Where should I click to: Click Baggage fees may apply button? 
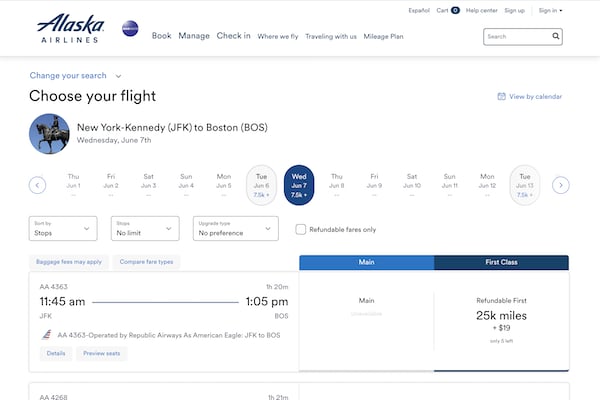click(69, 262)
